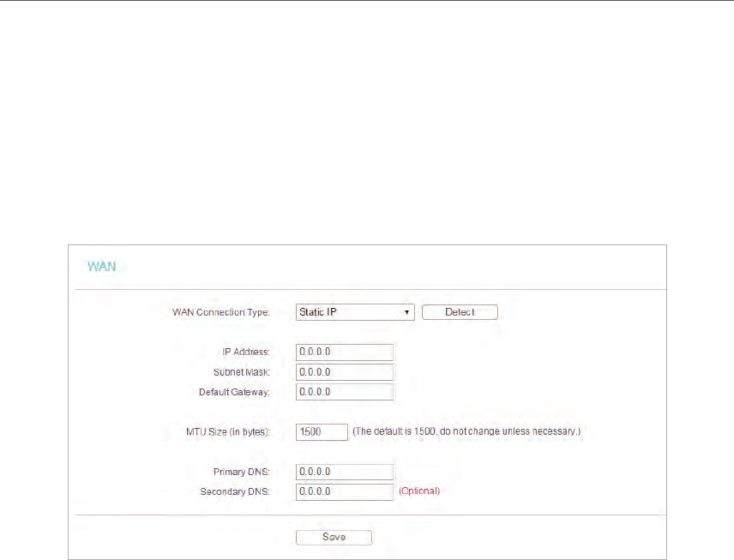This screenshot has width=734, height=560.
Task: Click the "Primary DNS:" label
Action: click(x=242, y=472)
